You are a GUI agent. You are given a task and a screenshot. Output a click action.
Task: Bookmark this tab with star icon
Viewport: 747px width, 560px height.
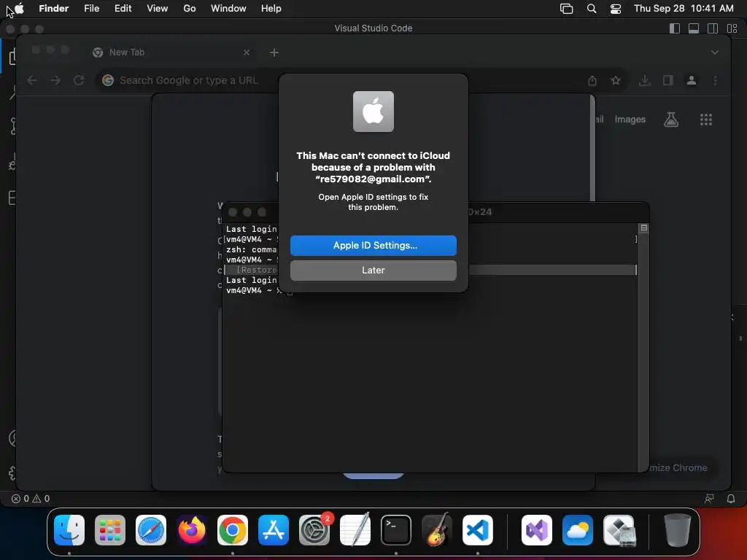[616, 80]
